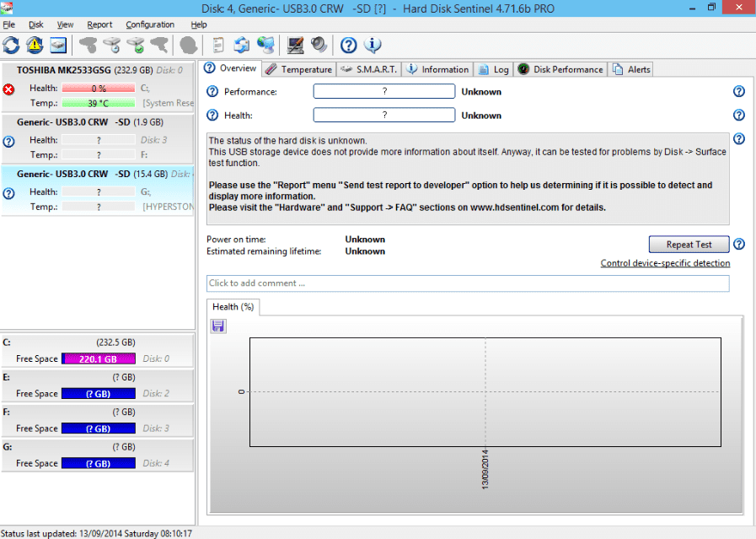Click the TOSHIBA 39 °C temperature bar

click(99, 103)
